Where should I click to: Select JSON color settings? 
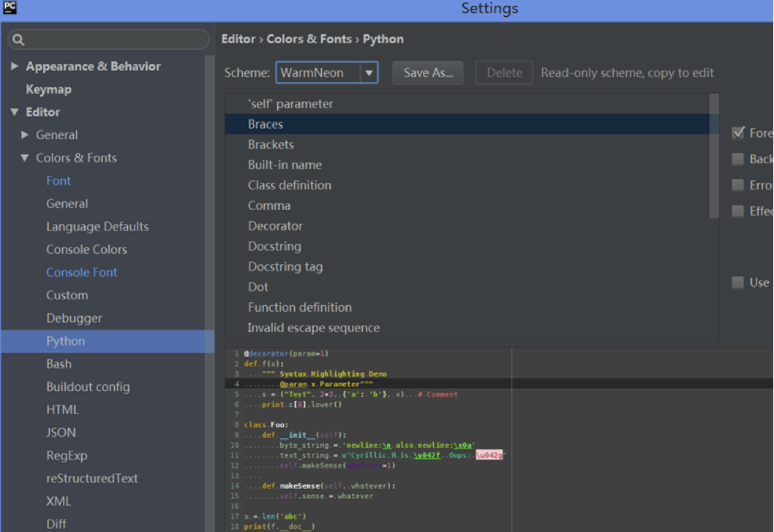(61, 432)
